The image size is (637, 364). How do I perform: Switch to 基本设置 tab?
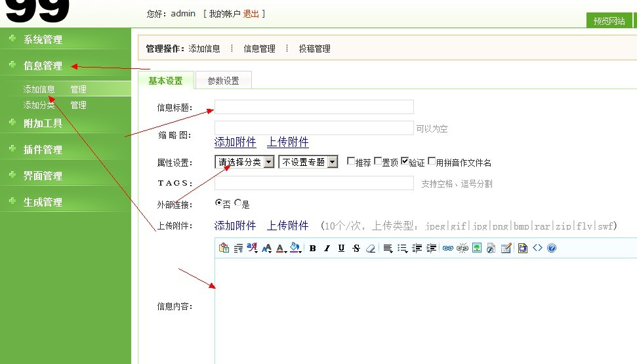click(166, 81)
